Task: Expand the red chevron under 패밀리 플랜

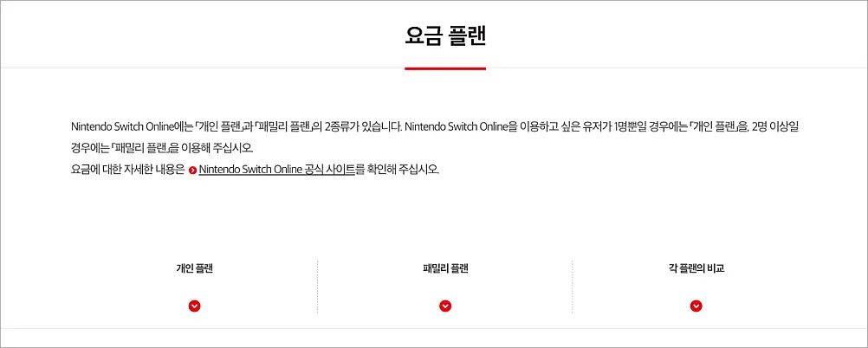Action: pos(445,306)
